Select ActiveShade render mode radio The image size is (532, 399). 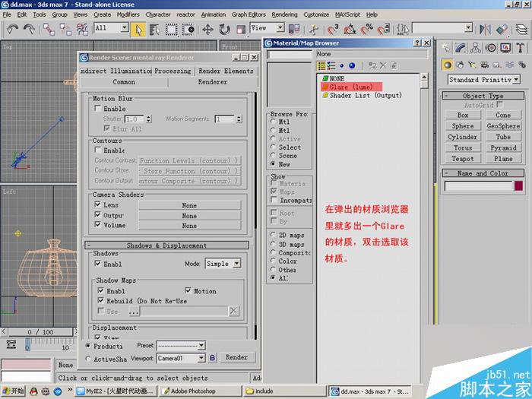[88, 359]
